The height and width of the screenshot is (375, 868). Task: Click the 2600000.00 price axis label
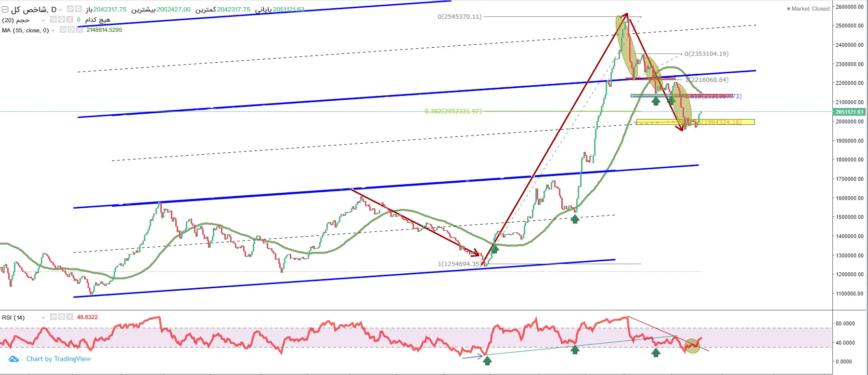(x=850, y=7)
